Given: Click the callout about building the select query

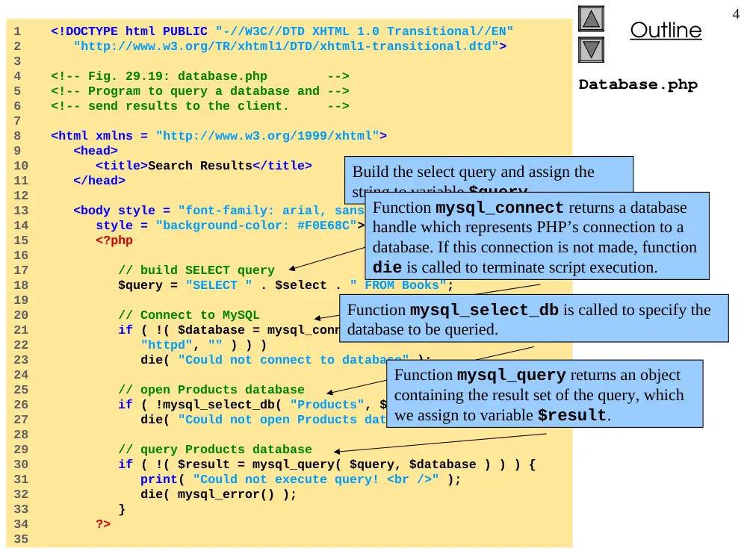Looking at the screenshot, I should coord(489,174).
